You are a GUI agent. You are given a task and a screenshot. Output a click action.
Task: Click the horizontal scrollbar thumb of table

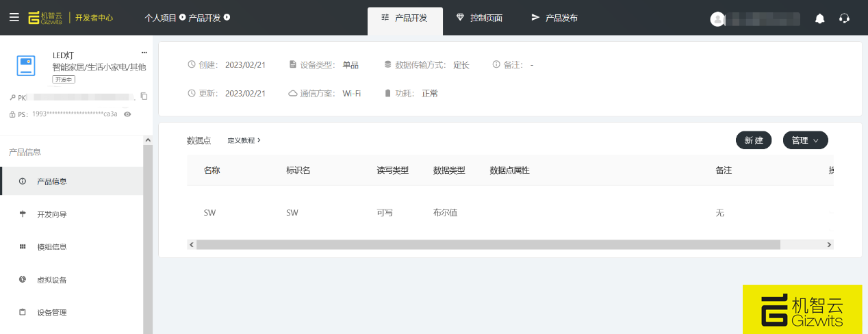488,244
